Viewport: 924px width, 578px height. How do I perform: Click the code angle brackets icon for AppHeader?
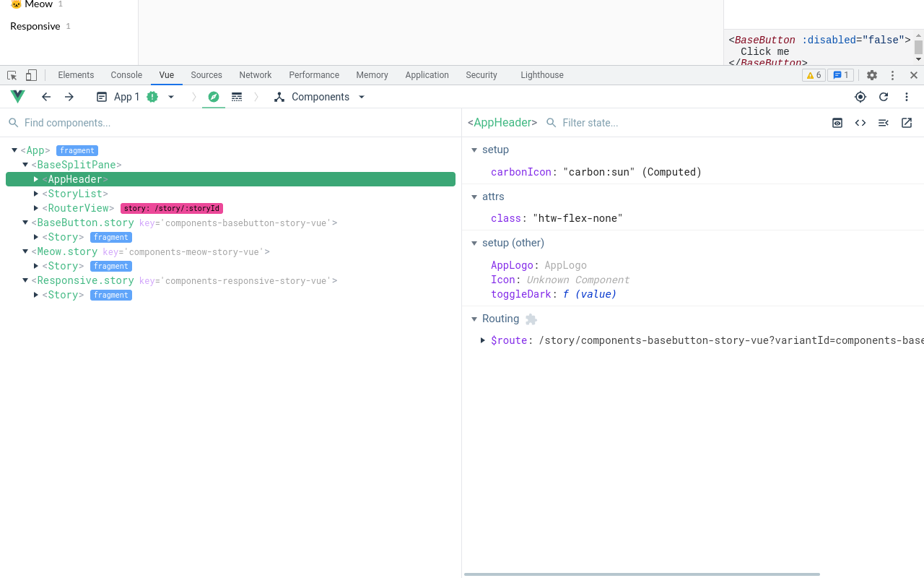860,123
